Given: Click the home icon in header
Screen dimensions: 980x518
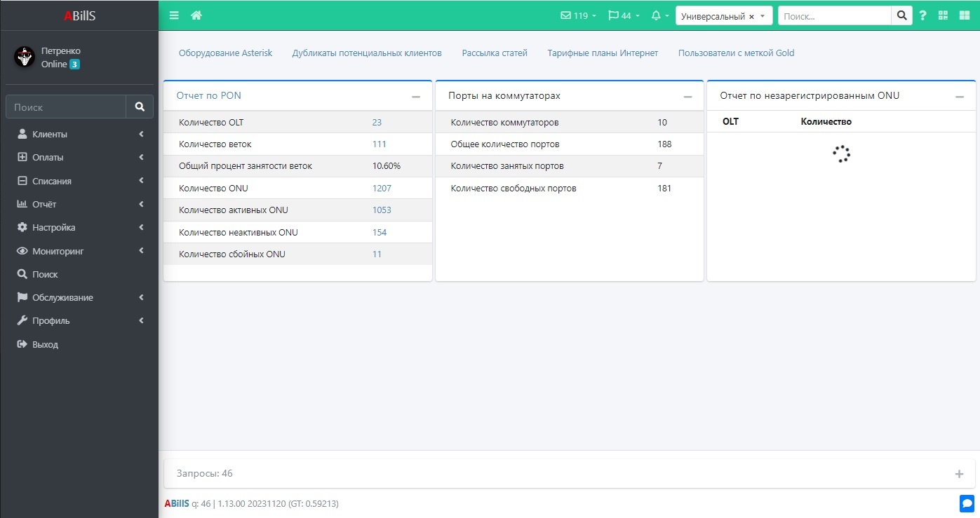Looking at the screenshot, I should 196,15.
